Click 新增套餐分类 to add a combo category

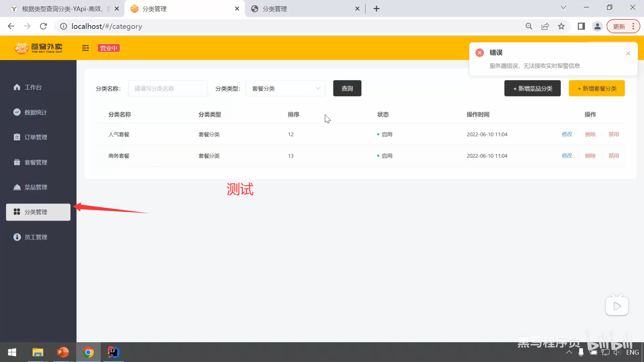coord(597,88)
